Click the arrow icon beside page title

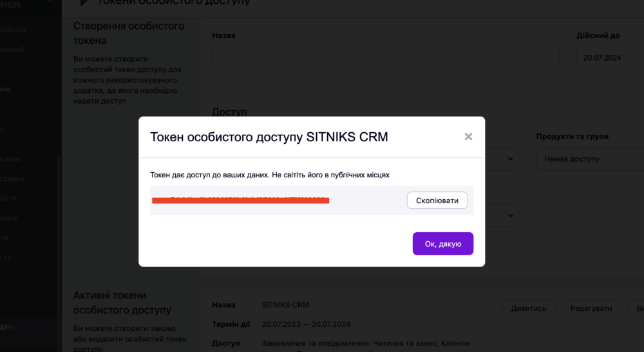(84, 3)
